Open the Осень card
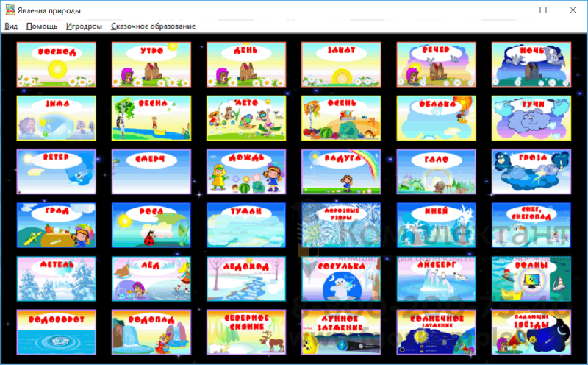Screen dimensions: 588x365 pos(341,118)
